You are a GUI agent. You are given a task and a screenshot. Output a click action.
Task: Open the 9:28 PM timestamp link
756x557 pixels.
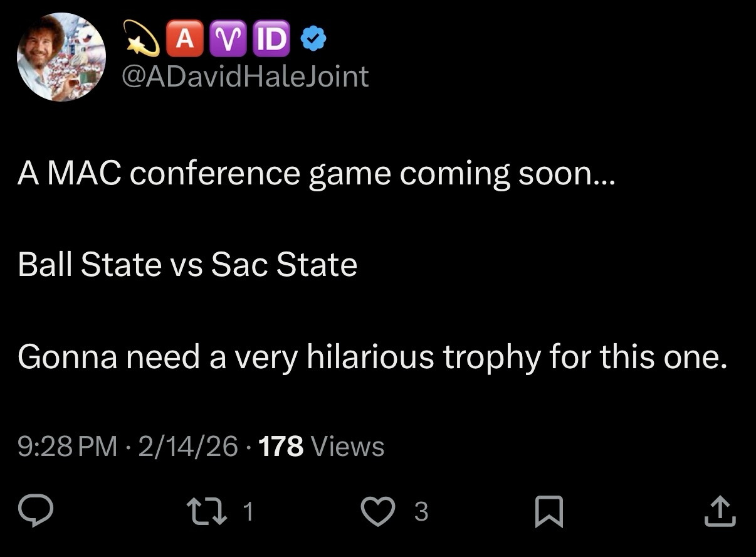tap(68, 447)
